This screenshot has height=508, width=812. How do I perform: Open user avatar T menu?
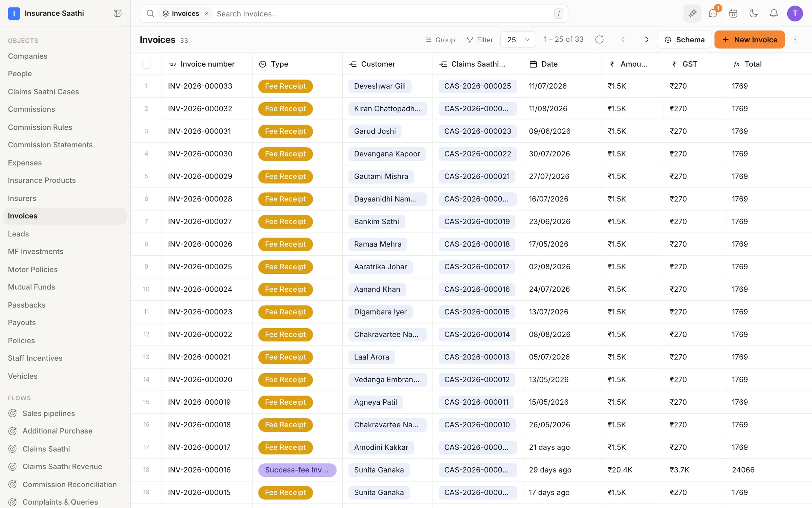click(x=795, y=14)
